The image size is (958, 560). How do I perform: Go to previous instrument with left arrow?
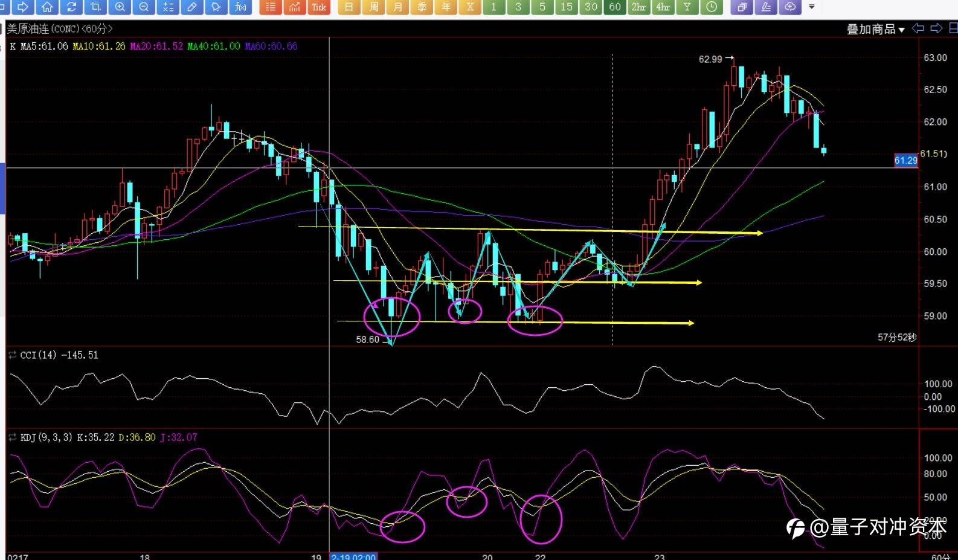918,28
